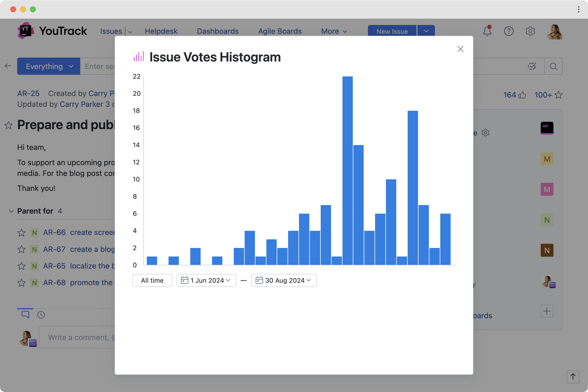Image resolution: width=588 pixels, height=392 pixels.
Task: Open the issue history clock icon
Action: (41, 315)
